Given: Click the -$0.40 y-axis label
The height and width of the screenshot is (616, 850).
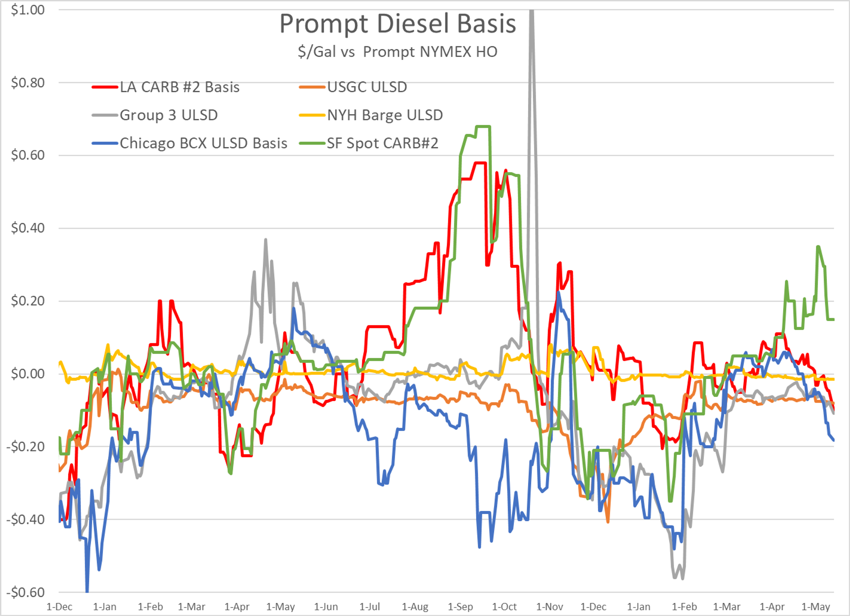Looking at the screenshot, I should click(x=25, y=519).
